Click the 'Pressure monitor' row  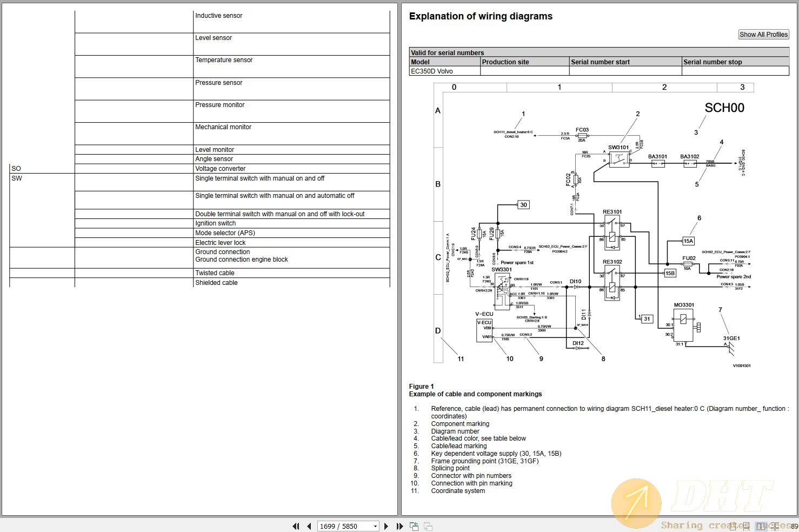pyautogui.click(x=291, y=111)
